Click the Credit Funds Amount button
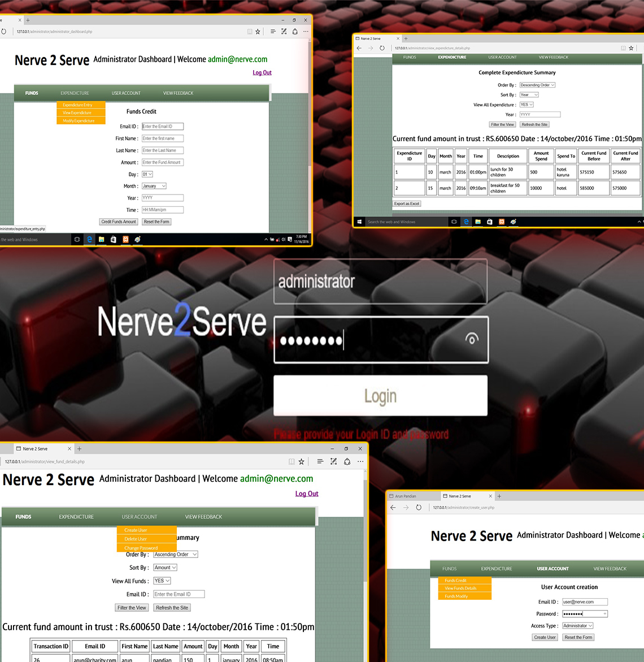Screen dimensions: 644x662 click(119, 222)
